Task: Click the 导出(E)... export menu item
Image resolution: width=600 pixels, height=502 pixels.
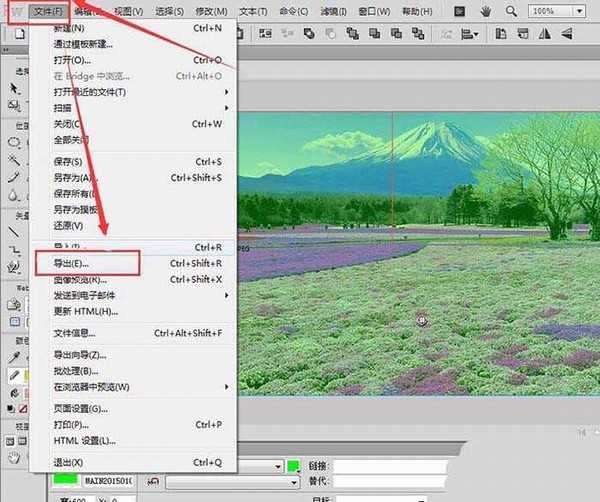Action: 85,263
